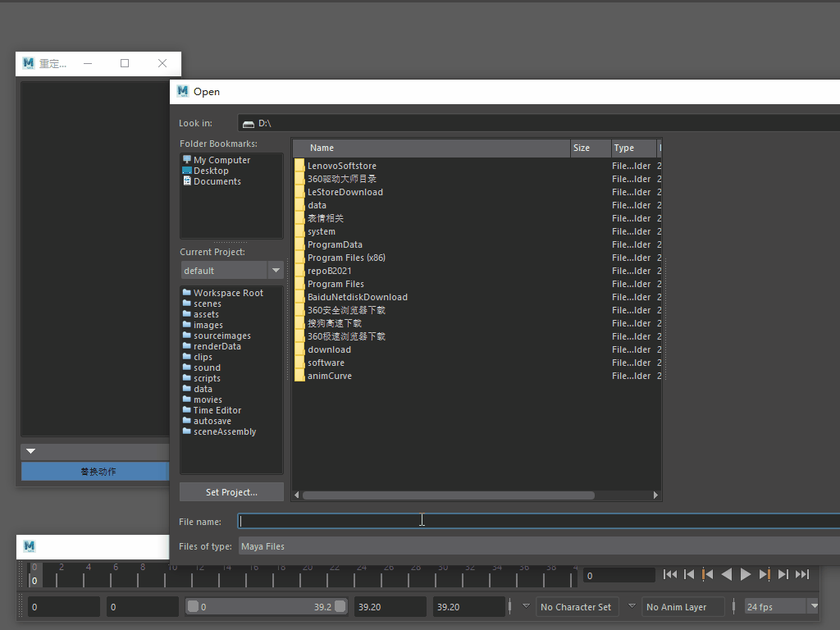This screenshot has width=840, height=630.
Task: Sort the file list by Size column
Action: tap(582, 148)
